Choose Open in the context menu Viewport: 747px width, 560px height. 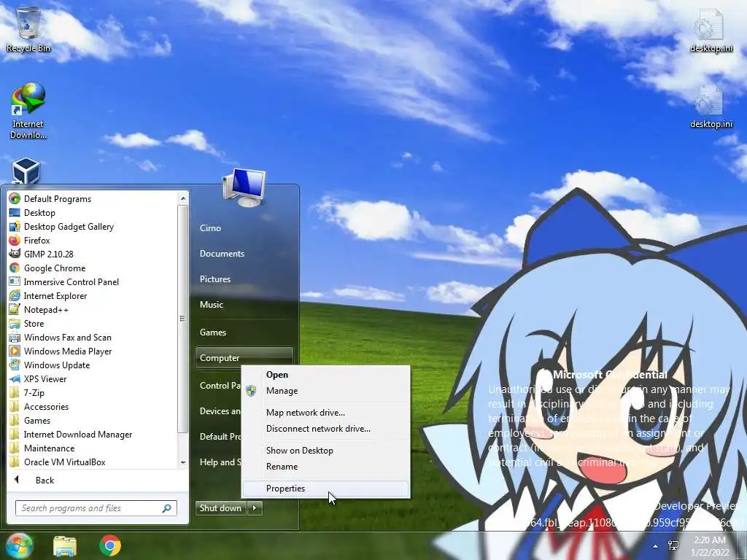click(x=325, y=375)
